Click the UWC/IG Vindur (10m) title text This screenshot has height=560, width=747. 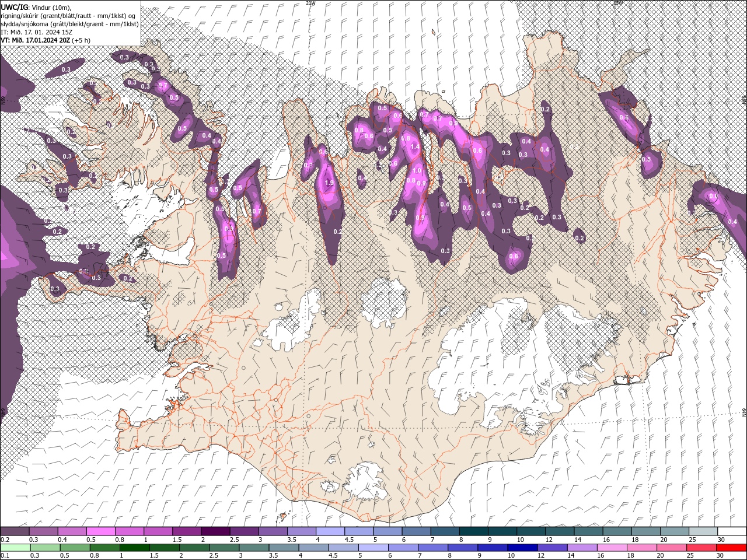[x=36, y=6]
